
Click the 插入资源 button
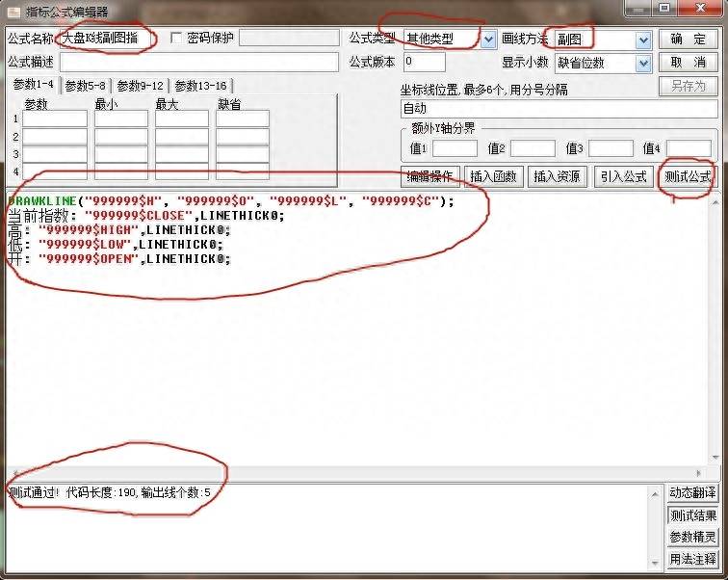tap(558, 176)
